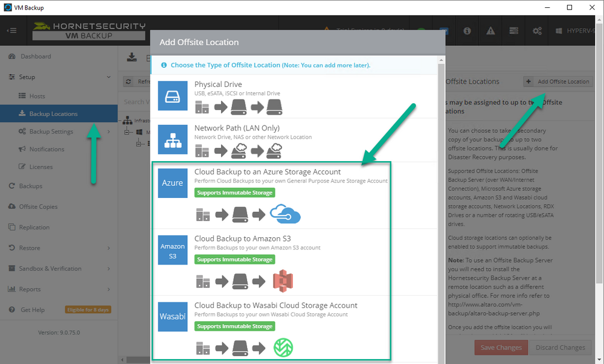This screenshot has height=364, width=604.
Task: Open the settings gears icon in top bar
Action: [537, 31]
